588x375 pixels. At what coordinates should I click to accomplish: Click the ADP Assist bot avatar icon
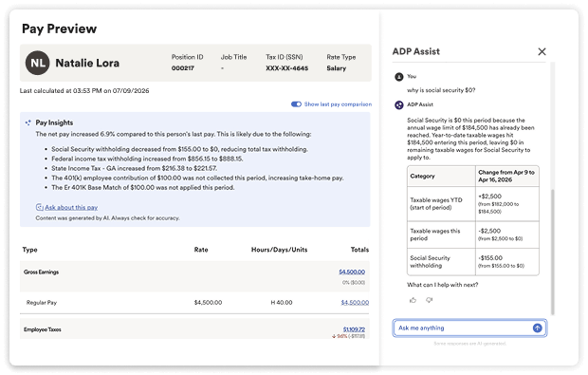(399, 104)
